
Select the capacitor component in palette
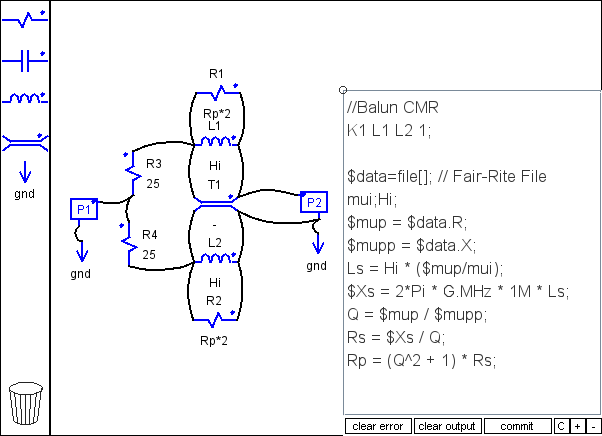coord(25,61)
